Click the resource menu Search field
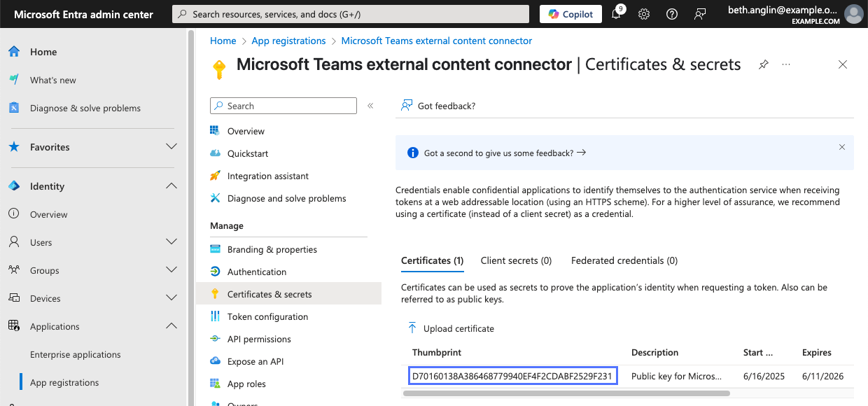This screenshot has width=868, height=406. [x=283, y=106]
